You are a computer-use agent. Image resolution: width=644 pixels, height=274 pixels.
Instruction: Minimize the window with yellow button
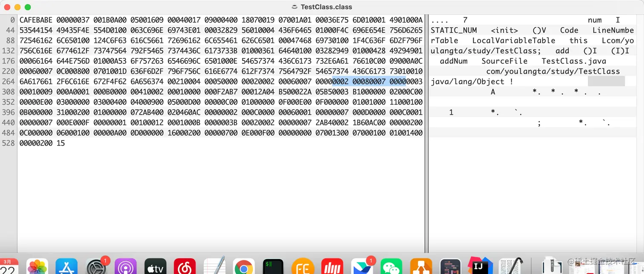coord(17,7)
